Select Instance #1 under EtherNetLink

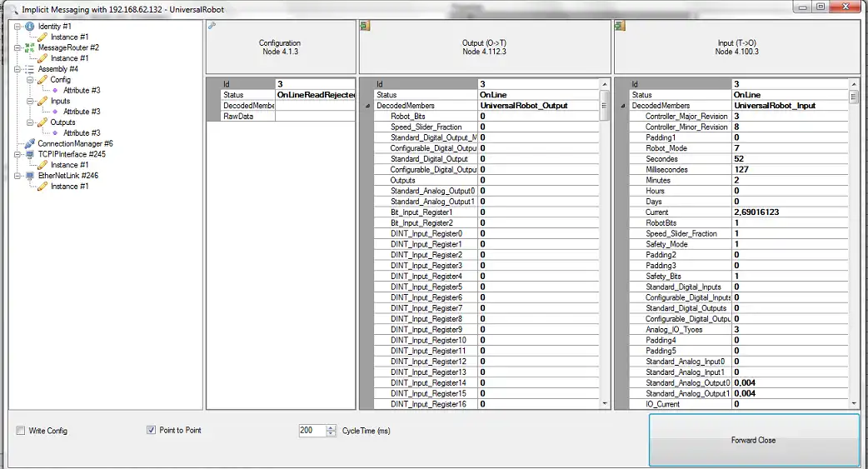tap(69, 186)
